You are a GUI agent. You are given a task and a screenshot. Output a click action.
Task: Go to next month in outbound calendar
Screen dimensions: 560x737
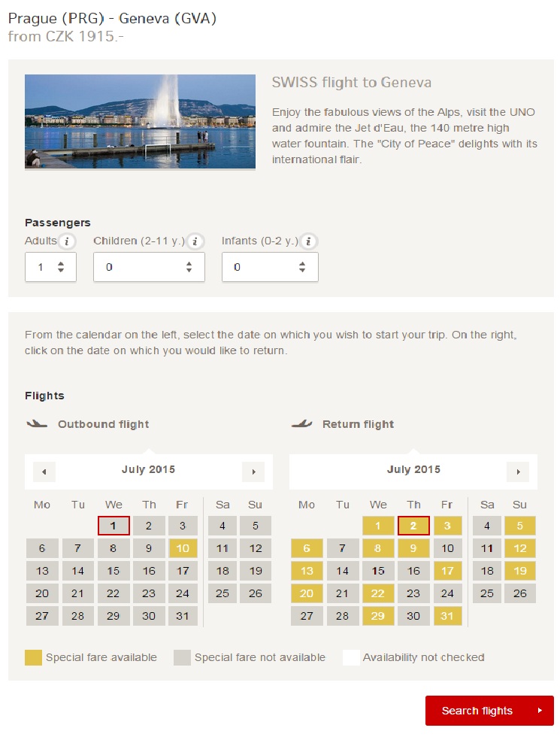(x=254, y=472)
